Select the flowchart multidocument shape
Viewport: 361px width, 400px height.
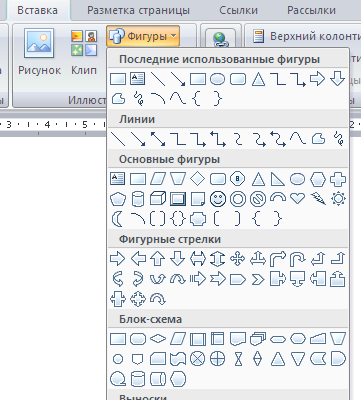pos(258,339)
